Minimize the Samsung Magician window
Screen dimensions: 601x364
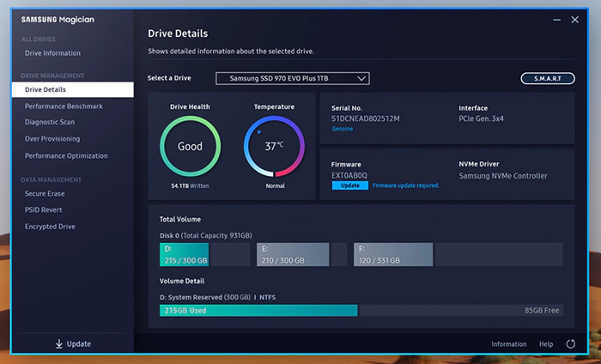[555, 18]
